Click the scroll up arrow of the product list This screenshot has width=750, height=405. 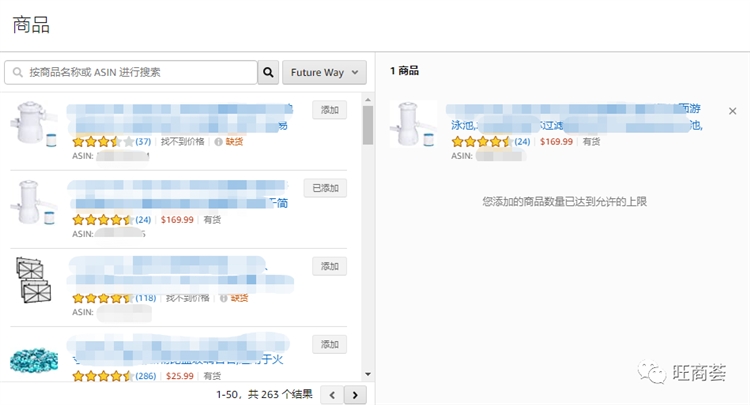coord(367,100)
